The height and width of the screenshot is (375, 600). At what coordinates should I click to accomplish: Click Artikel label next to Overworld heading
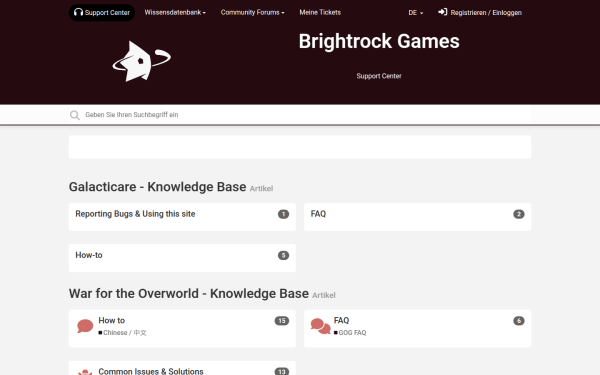[x=324, y=295]
